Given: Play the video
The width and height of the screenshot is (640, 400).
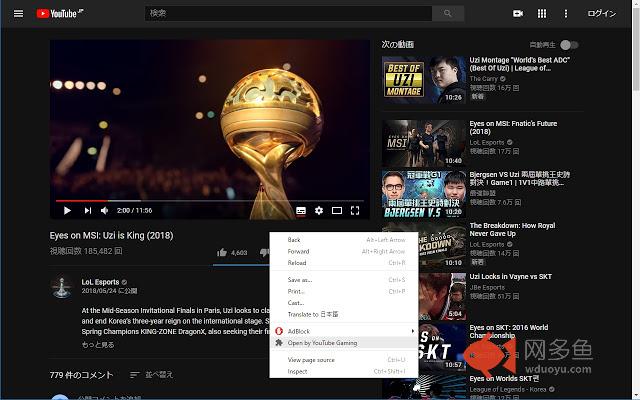Looking at the screenshot, I should (x=67, y=211).
